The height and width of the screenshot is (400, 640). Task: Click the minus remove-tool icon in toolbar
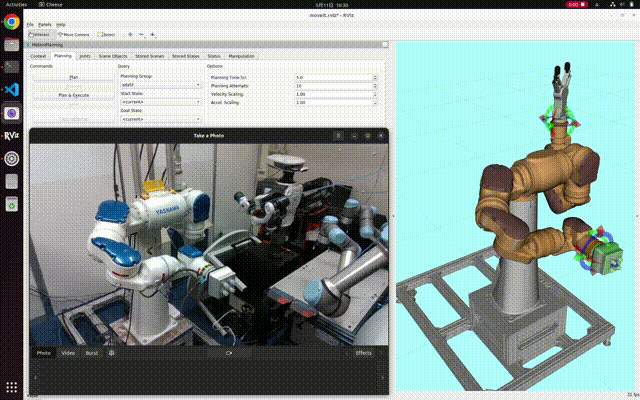click(141, 35)
